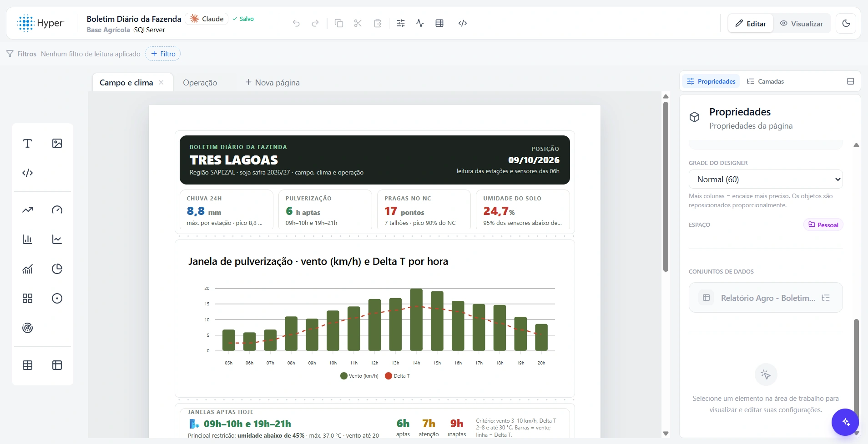Open the activity pulse icon in toolbar
Image resolution: width=868 pixels, height=444 pixels.
(x=420, y=23)
